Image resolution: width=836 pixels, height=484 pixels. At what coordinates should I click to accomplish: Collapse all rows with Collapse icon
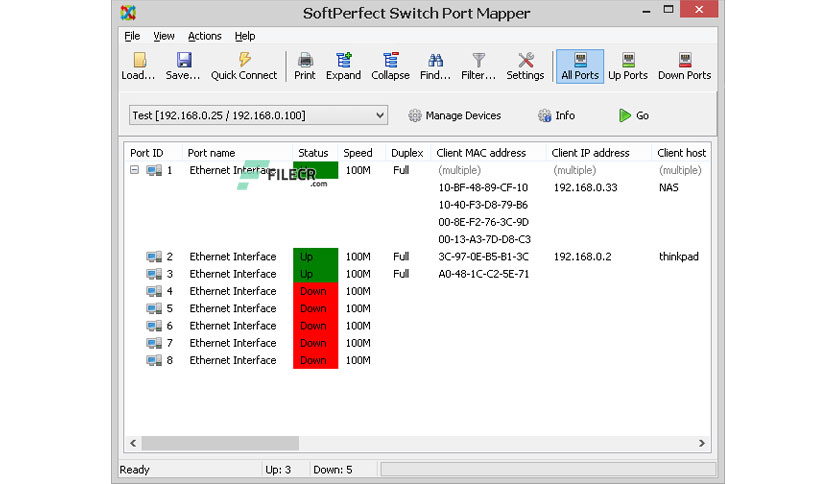(390, 66)
